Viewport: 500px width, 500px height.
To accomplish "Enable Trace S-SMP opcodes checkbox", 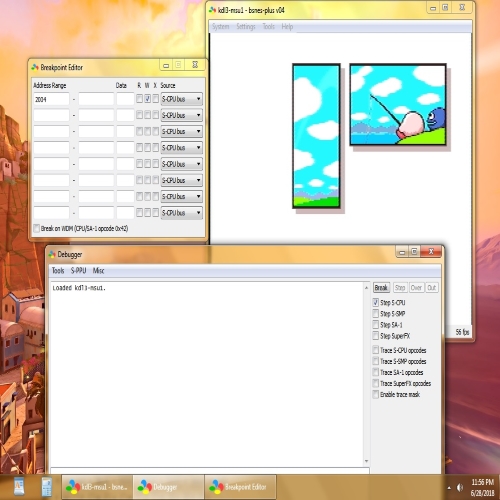I will [x=376, y=361].
